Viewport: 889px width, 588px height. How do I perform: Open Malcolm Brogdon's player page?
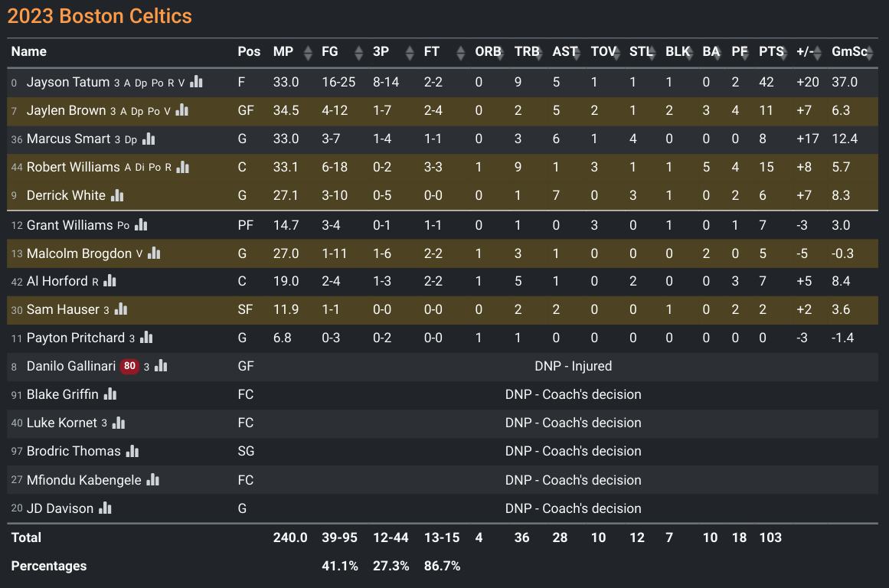[x=79, y=253]
